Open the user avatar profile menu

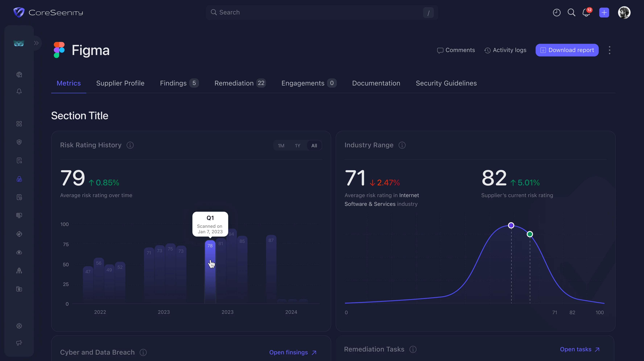(624, 13)
